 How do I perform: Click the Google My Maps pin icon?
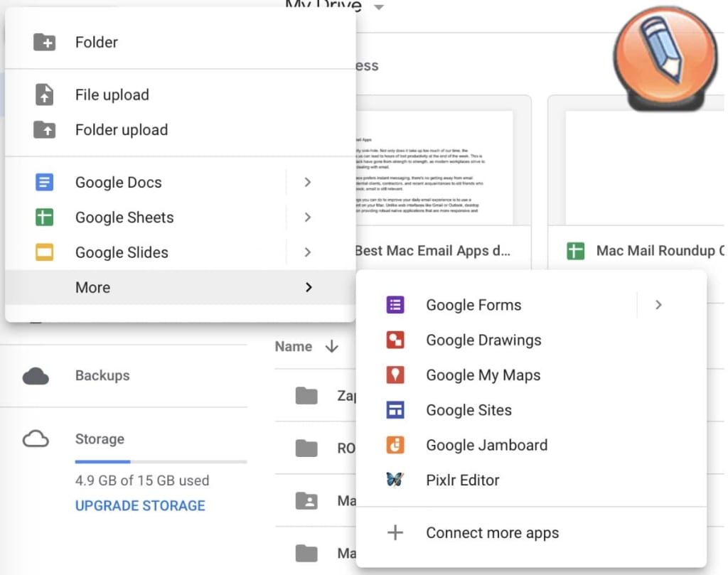[395, 375]
